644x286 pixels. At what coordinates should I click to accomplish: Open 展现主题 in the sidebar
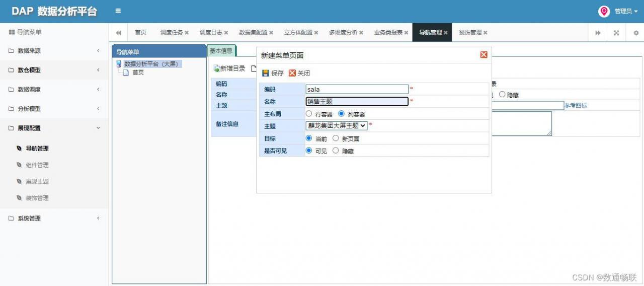point(37,182)
